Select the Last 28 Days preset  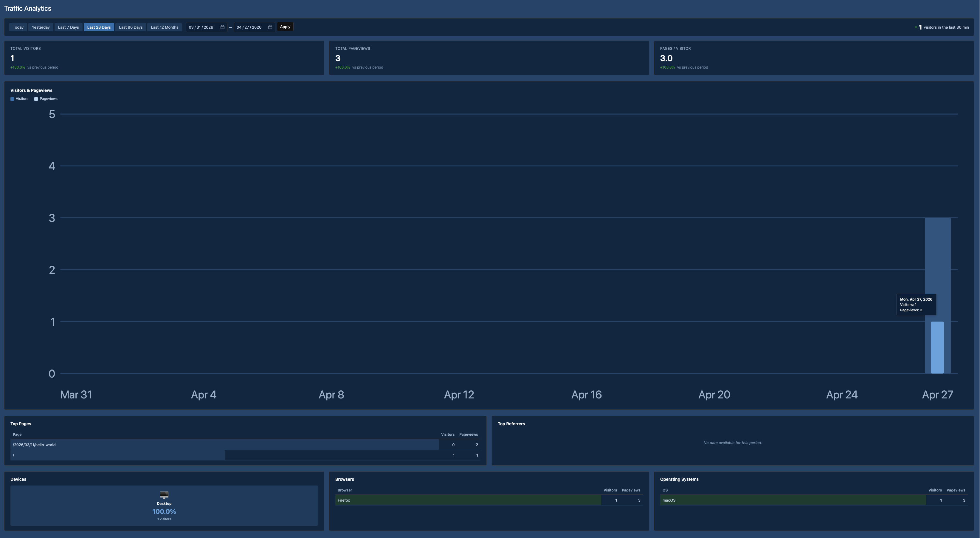(x=99, y=27)
